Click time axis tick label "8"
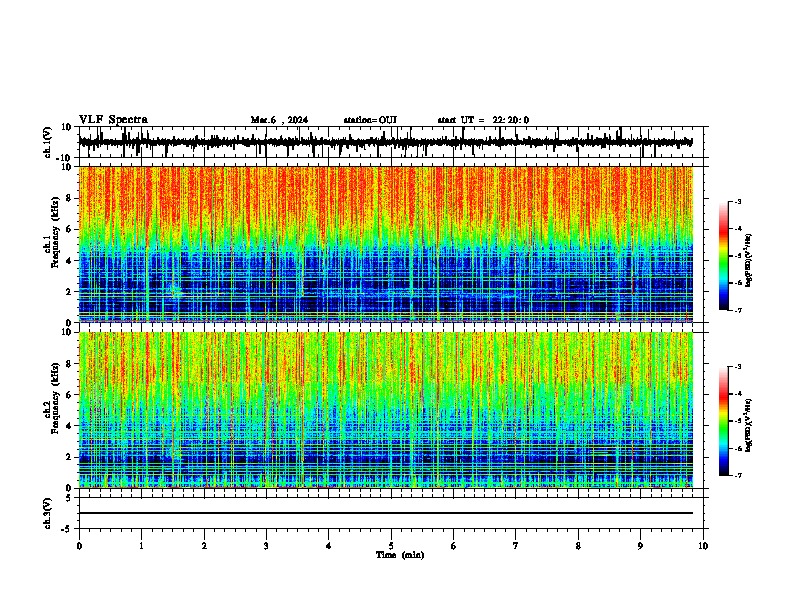Screen dimensions: 792x612 click(578, 546)
